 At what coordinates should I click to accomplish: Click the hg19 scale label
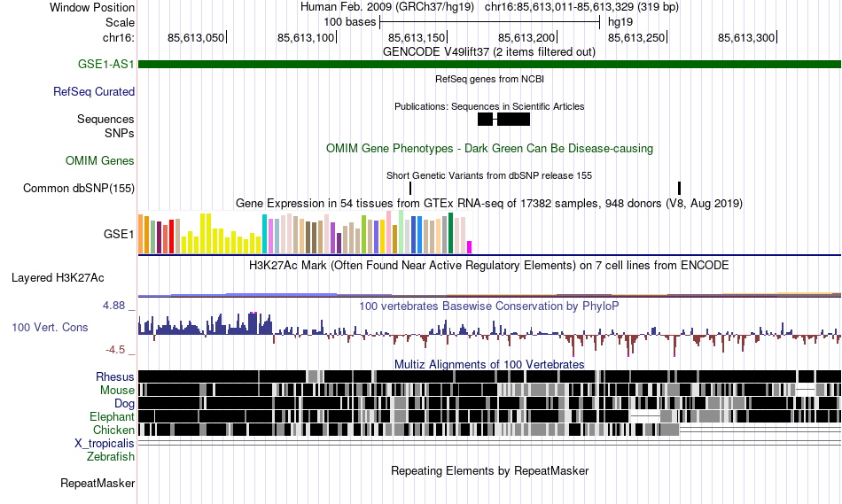pyautogui.click(x=620, y=22)
